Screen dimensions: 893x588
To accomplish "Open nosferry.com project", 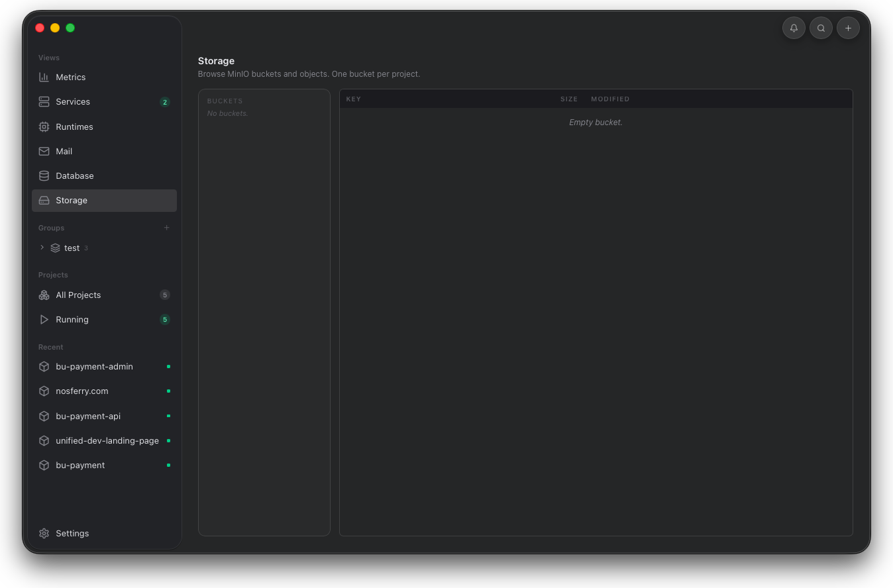I will click(x=104, y=391).
